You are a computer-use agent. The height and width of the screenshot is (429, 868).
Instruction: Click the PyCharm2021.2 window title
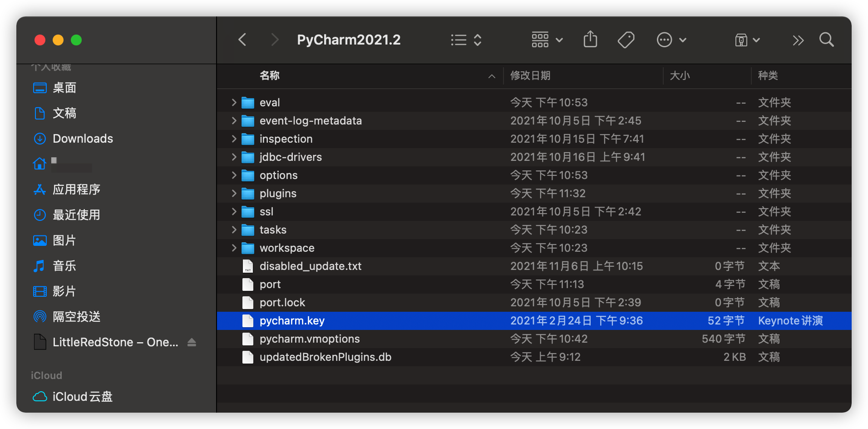[349, 40]
